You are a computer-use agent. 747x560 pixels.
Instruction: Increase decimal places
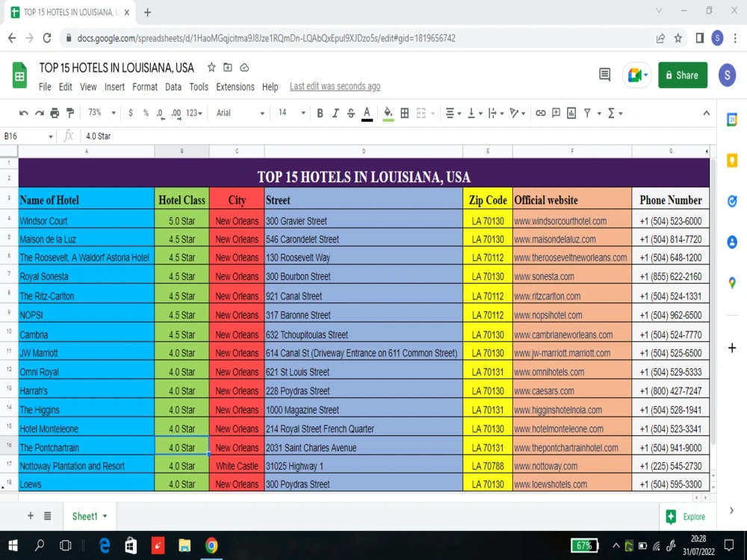coord(176,113)
